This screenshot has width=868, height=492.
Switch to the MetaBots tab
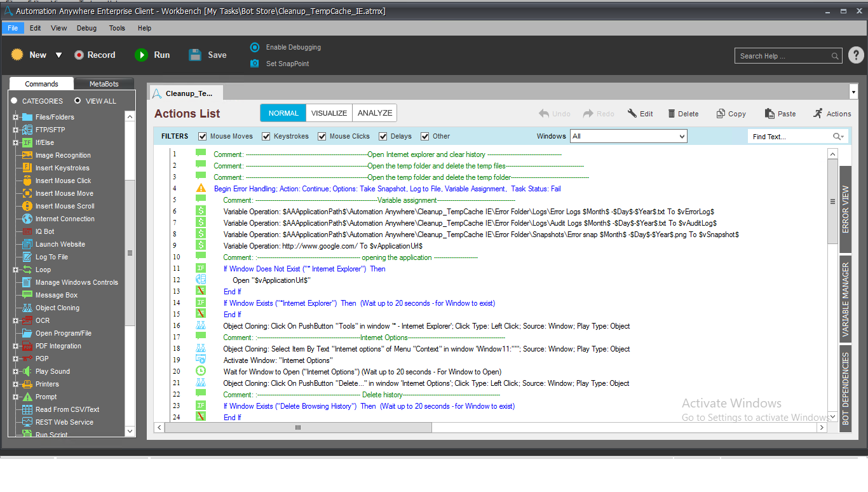tap(104, 84)
